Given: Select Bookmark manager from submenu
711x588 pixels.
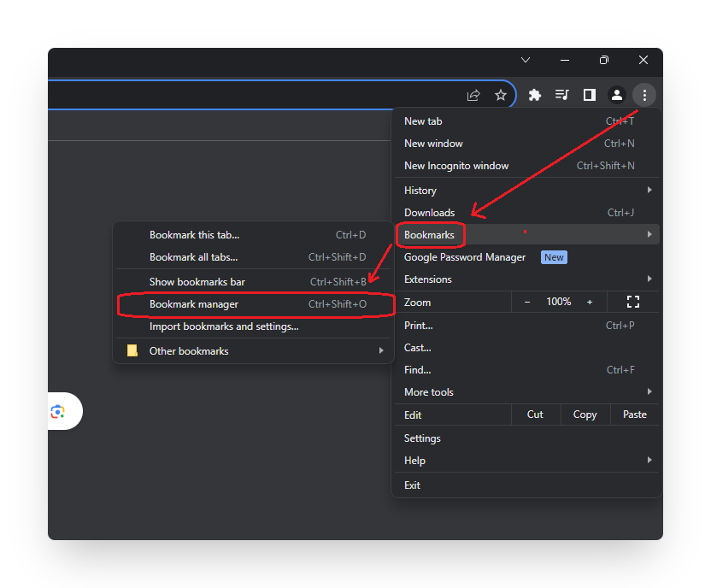Looking at the screenshot, I should [x=194, y=304].
